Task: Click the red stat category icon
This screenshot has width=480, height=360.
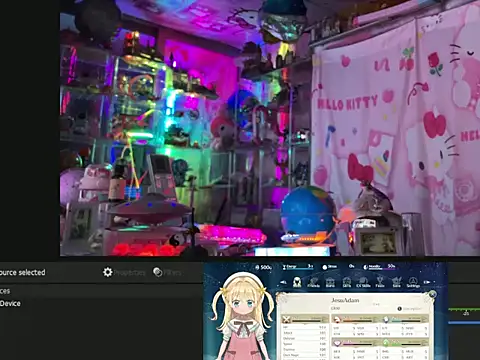Action: 337,319
